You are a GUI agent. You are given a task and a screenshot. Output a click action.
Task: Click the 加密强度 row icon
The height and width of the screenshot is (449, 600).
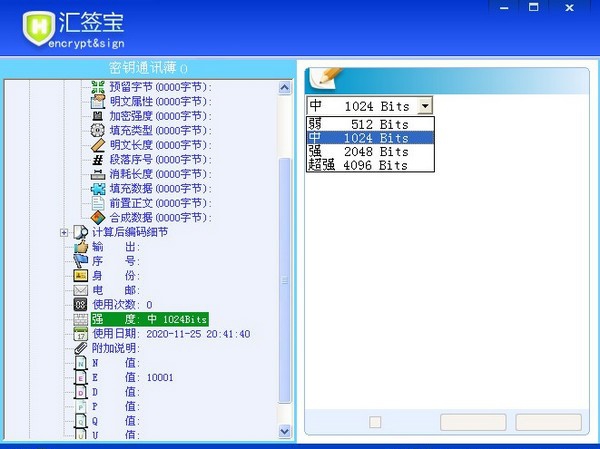(98, 116)
